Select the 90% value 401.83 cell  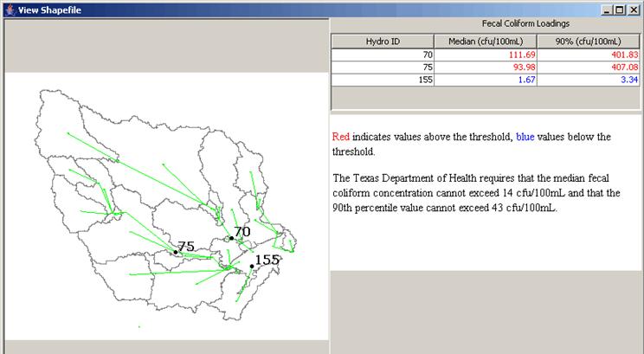click(589, 55)
